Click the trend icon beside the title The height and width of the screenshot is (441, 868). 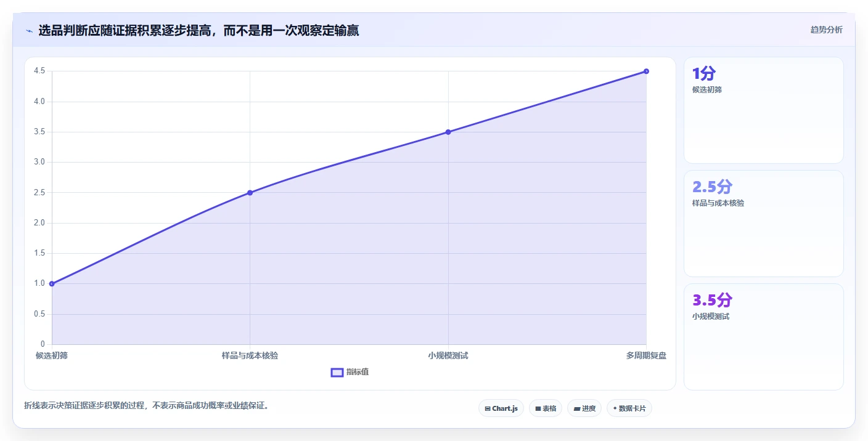pos(29,31)
